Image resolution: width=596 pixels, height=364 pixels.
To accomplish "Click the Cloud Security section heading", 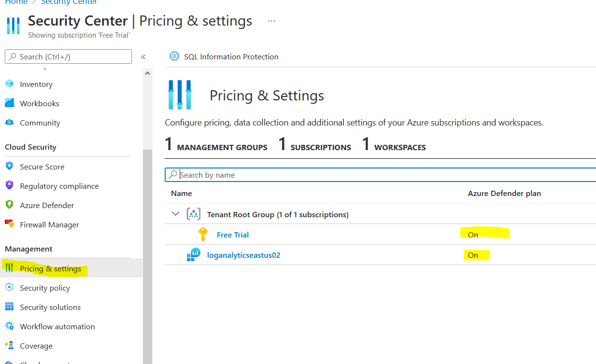I will pyautogui.click(x=30, y=147).
